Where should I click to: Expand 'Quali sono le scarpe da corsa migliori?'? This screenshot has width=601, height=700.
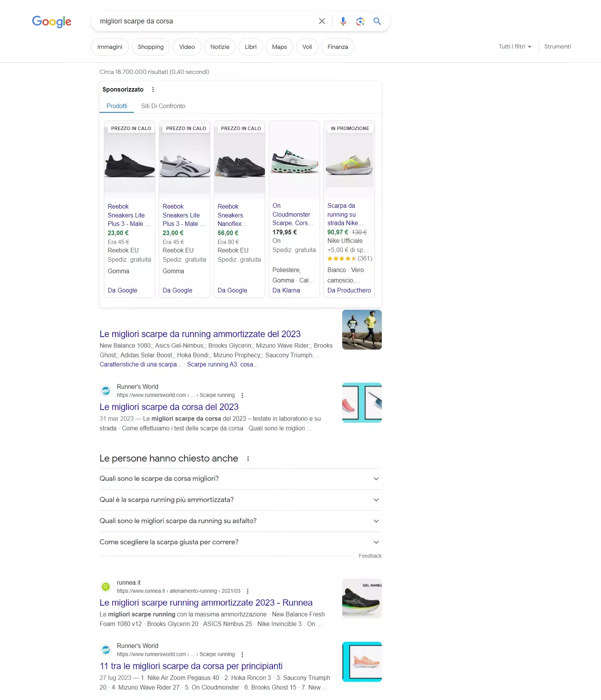click(x=240, y=479)
